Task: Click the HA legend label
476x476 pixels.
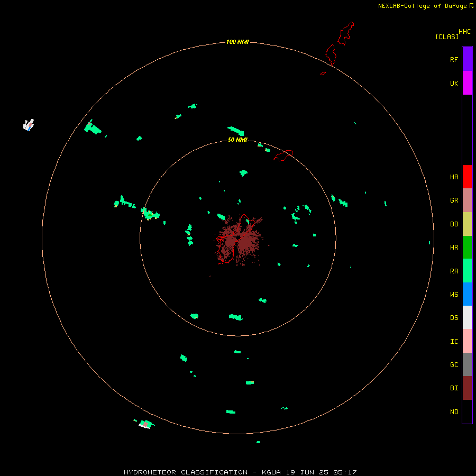Action: point(454,177)
